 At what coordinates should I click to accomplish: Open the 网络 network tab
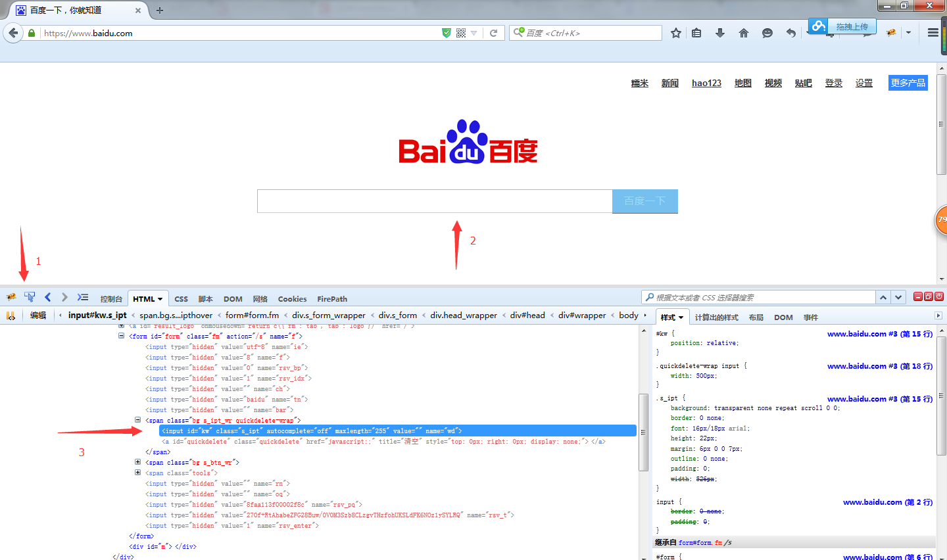tap(260, 299)
